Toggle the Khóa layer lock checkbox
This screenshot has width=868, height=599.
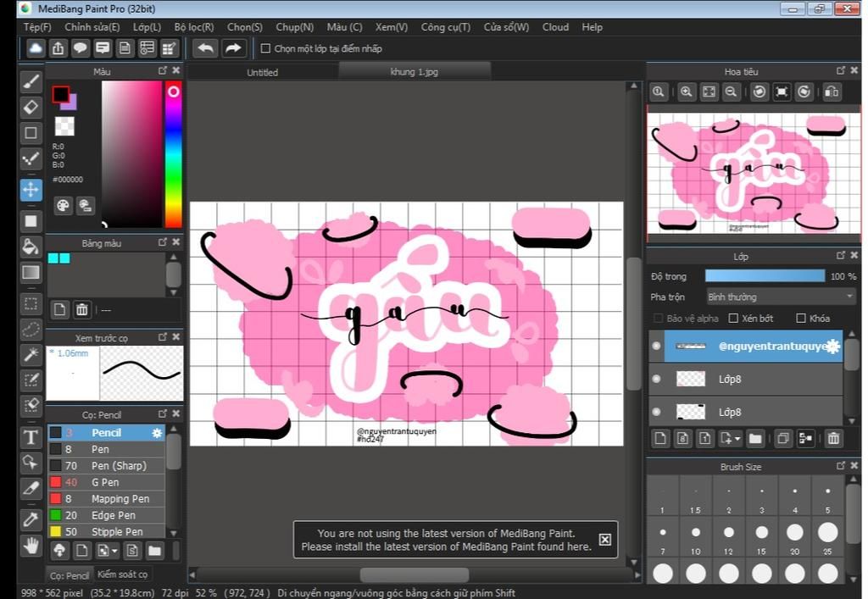[x=800, y=318]
